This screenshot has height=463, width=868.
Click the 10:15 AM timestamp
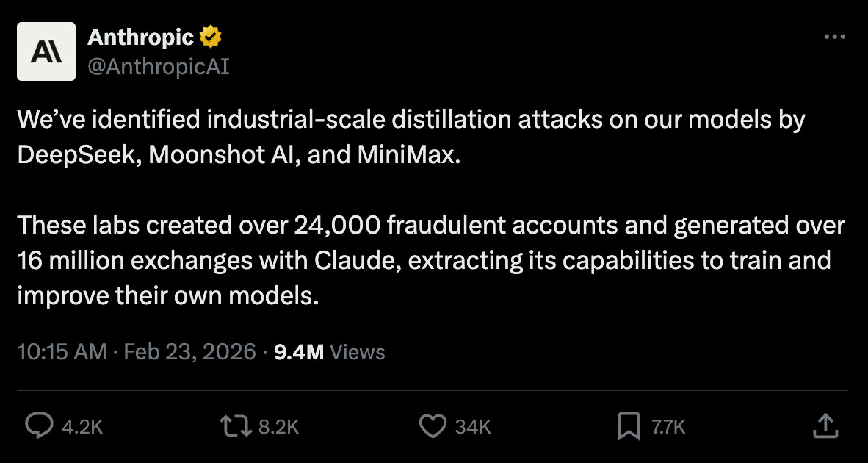[x=62, y=352]
